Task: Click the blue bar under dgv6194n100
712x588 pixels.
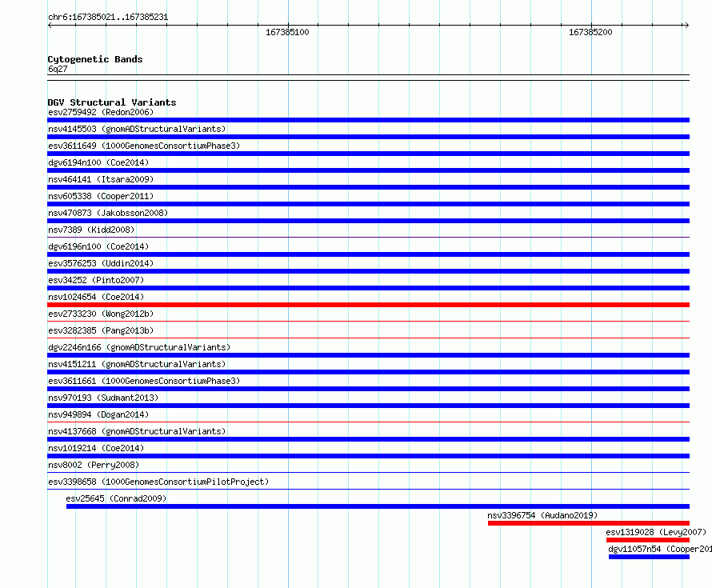Action: pos(368,170)
